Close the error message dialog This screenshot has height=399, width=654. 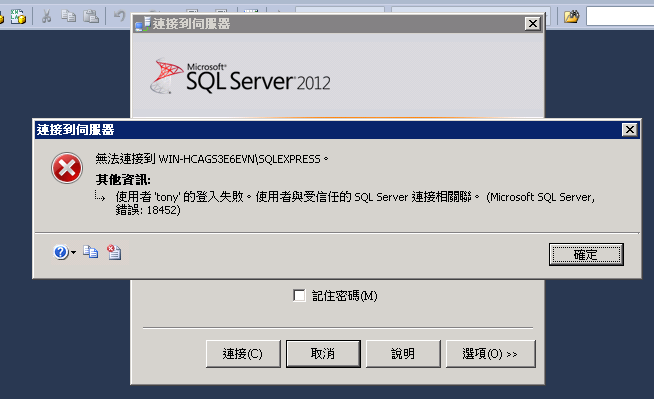click(630, 130)
